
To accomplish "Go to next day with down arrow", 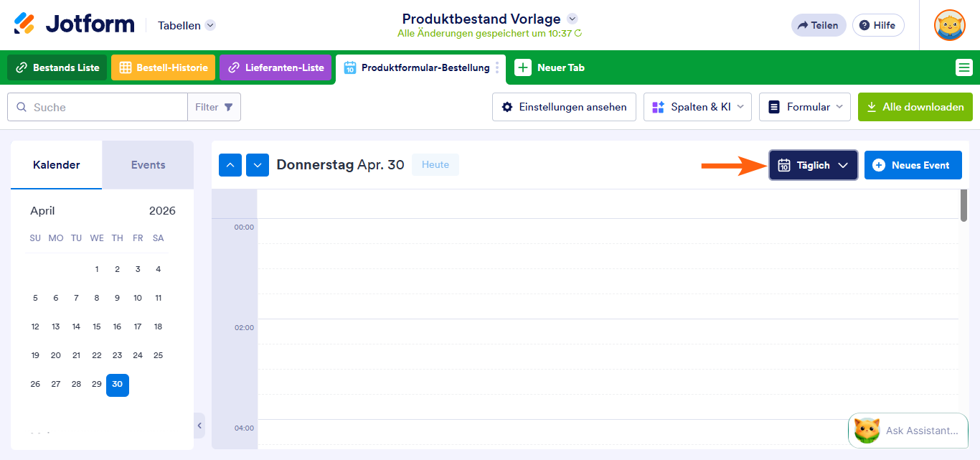I will (258, 165).
